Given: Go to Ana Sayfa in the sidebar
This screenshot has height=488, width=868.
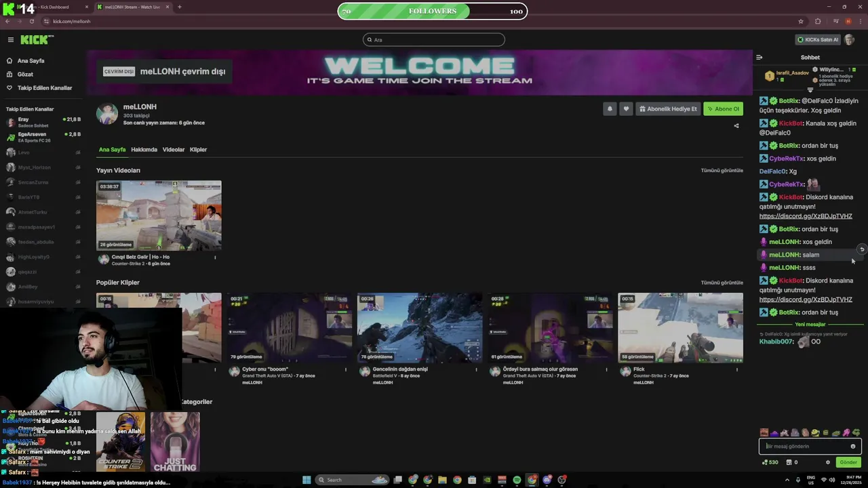Looking at the screenshot, I should 26,60.
